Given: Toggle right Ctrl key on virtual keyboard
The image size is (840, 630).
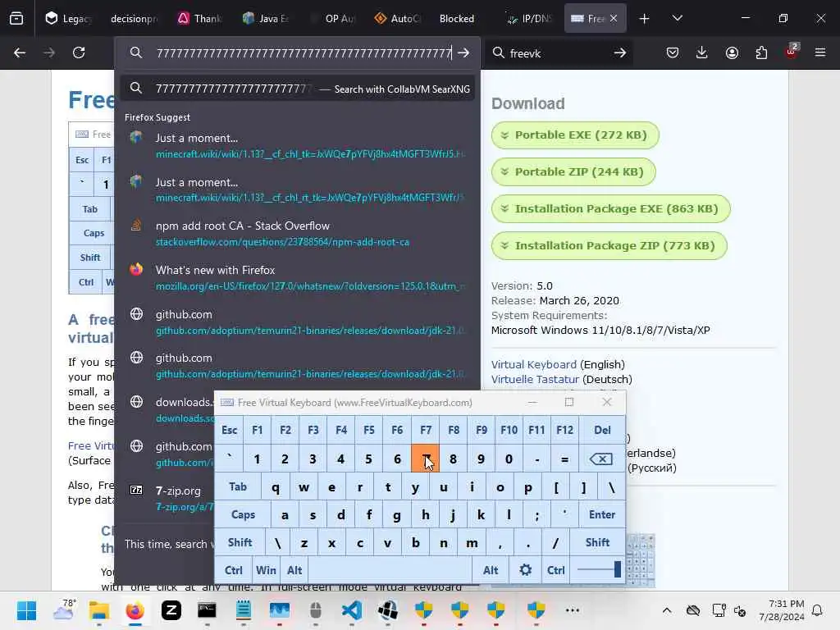Looking at the screenshot, I should (x=555, y=570).
